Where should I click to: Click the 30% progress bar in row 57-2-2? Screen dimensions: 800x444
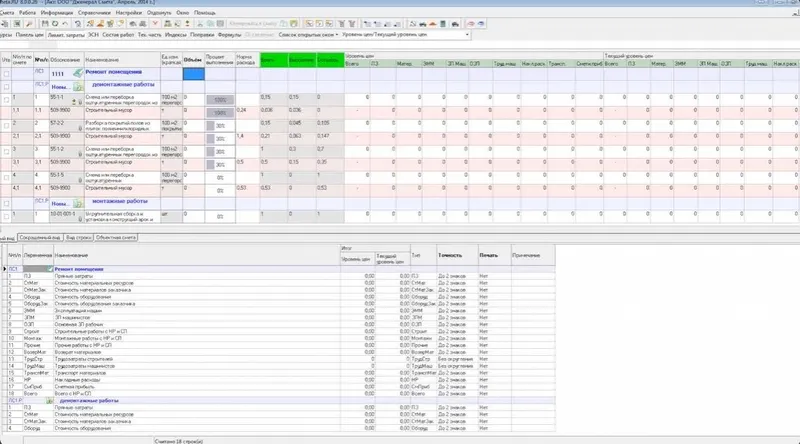(220, 126)
